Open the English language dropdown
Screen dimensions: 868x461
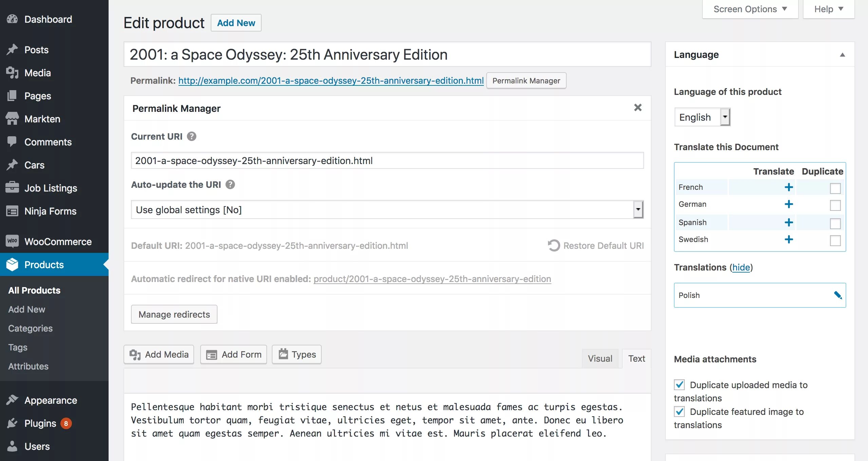coord(702,117)
